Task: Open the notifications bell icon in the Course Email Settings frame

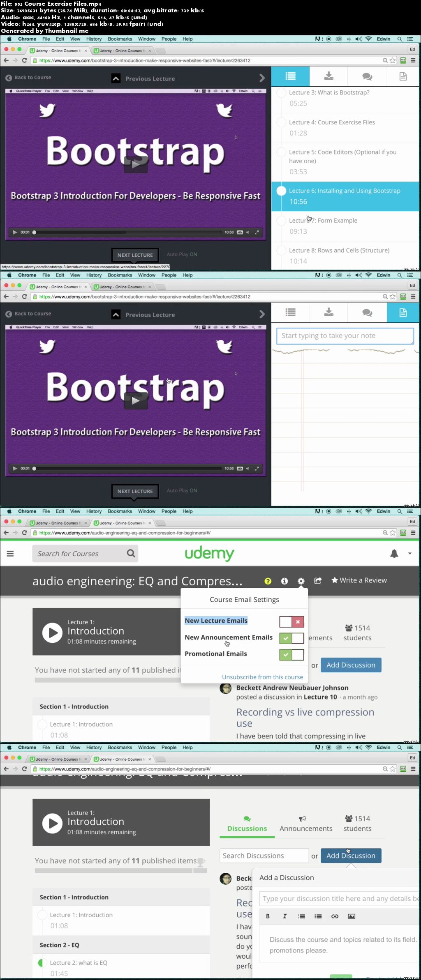Action: pos(394,554)
